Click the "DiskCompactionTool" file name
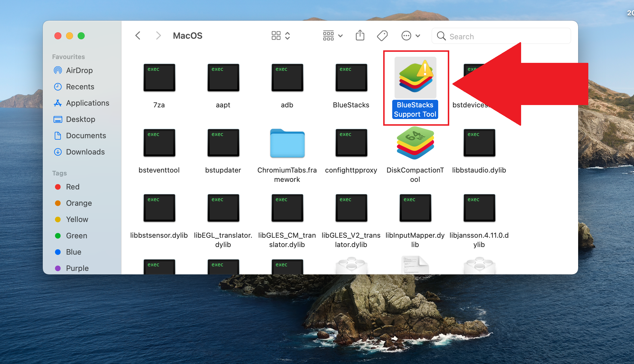Image resolution: width=634 pixels, height=364 pixels. (x=415, y=175)
